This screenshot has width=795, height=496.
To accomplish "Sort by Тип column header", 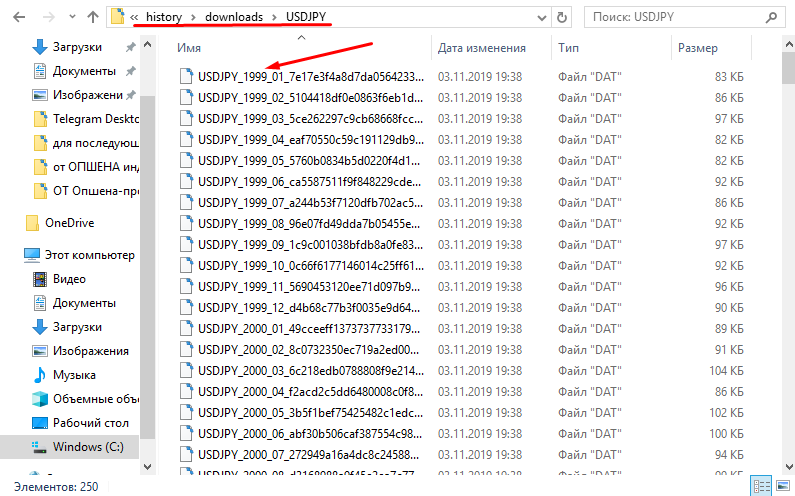I will [x=568, y=48].
